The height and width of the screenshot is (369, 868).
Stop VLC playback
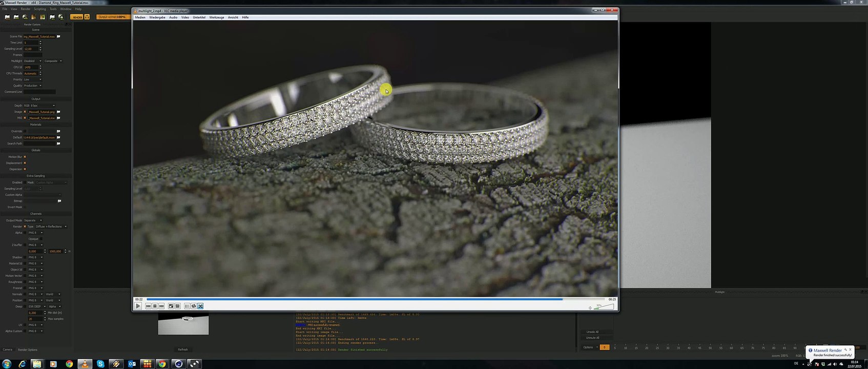[155, 306]
